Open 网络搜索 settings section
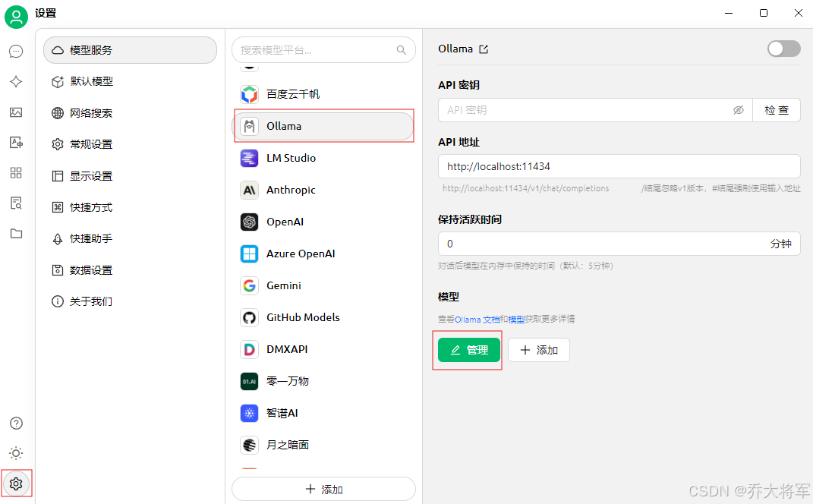This screenshot has width=813, height=504. tap(130, 113)
